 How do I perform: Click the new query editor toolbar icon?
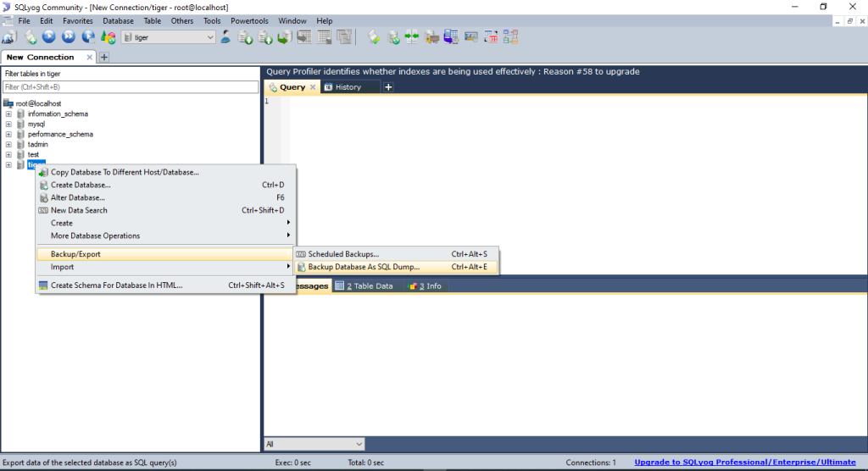point(30,37)
